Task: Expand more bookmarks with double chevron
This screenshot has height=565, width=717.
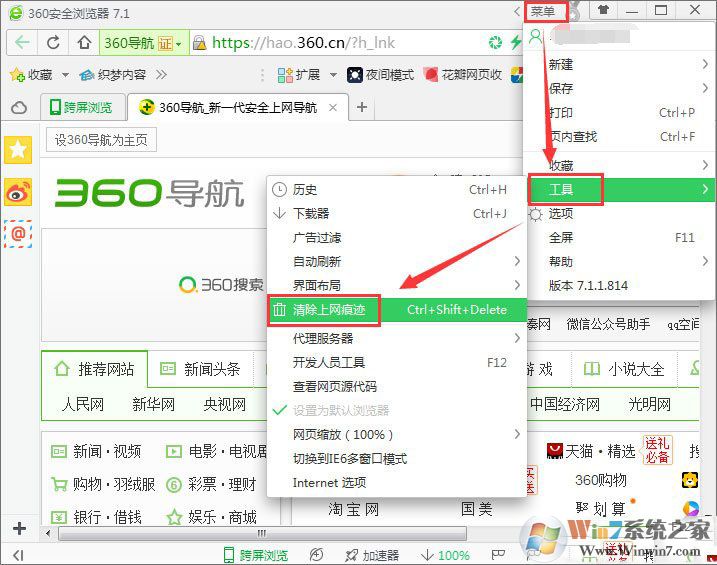Action: tap(161, 75)
